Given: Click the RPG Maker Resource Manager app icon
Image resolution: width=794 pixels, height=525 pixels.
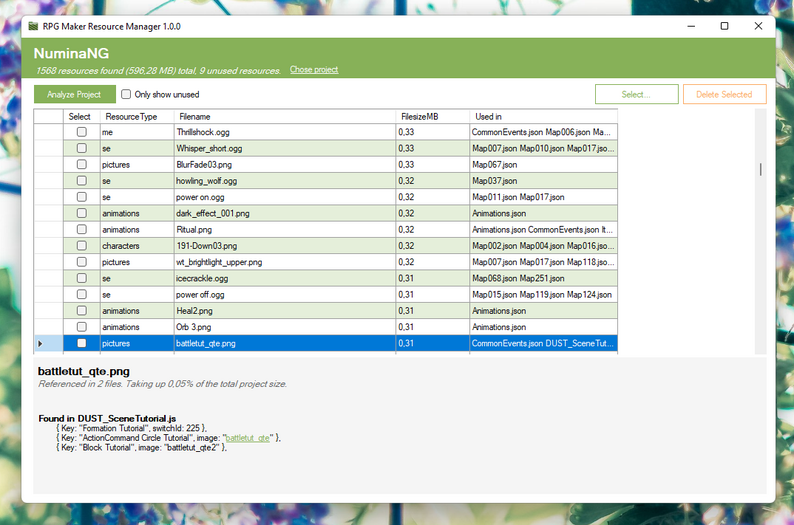Looking at the screenshot, I should coord(33,26).
